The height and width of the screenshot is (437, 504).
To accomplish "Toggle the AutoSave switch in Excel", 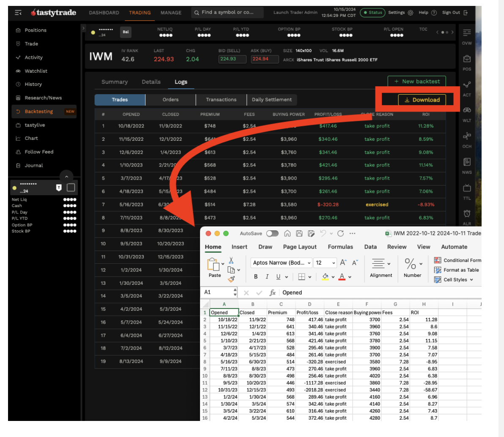I will (272, 234).
